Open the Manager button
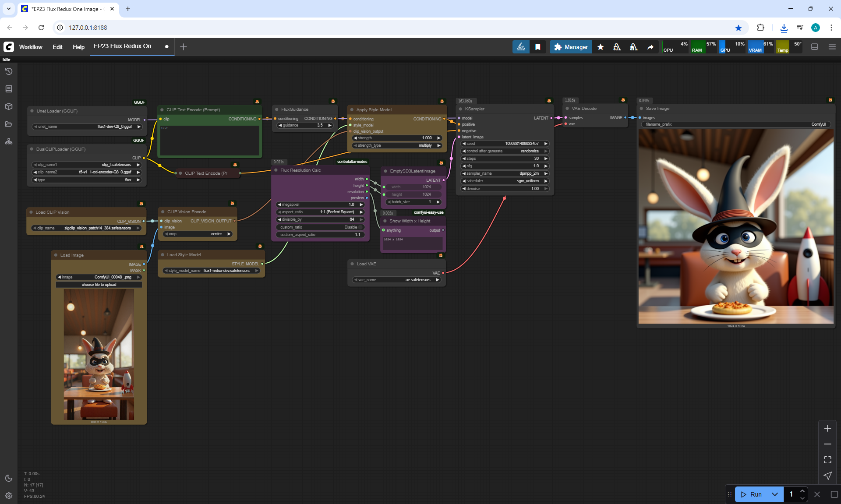This screenshot has width=841, height=504. click(571, 47)
